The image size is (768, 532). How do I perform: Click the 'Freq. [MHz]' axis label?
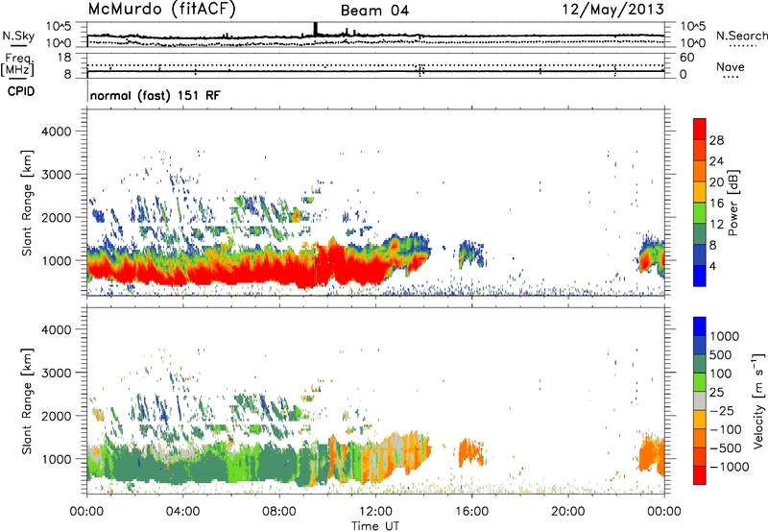(x=17, y=64)
